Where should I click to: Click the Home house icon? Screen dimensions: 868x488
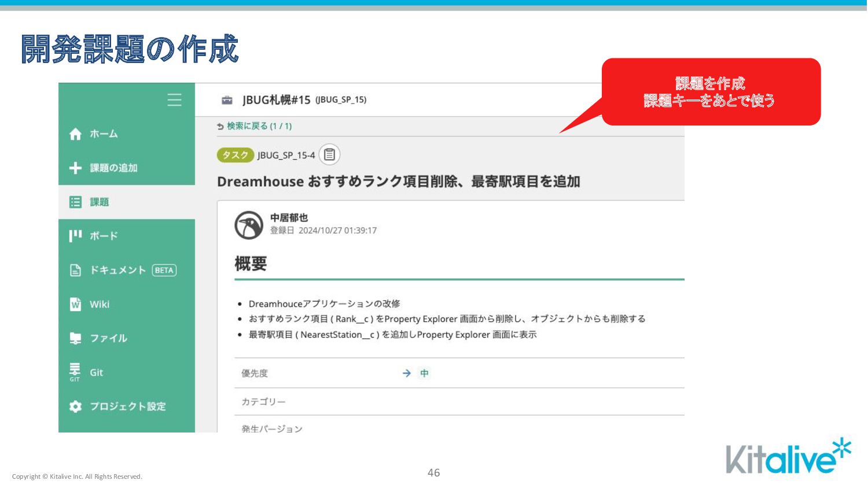(75, 134)
